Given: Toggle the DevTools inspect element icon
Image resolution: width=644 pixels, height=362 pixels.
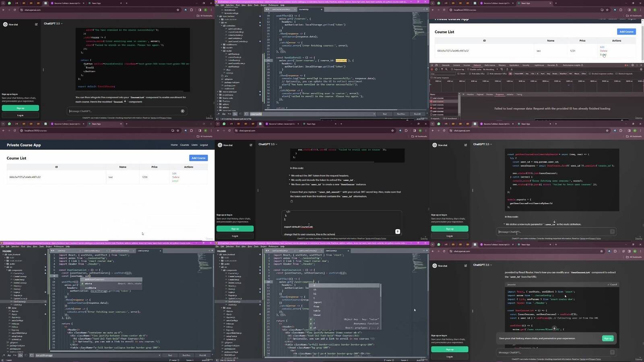Looking at the screenshot, I should [432, 65].
